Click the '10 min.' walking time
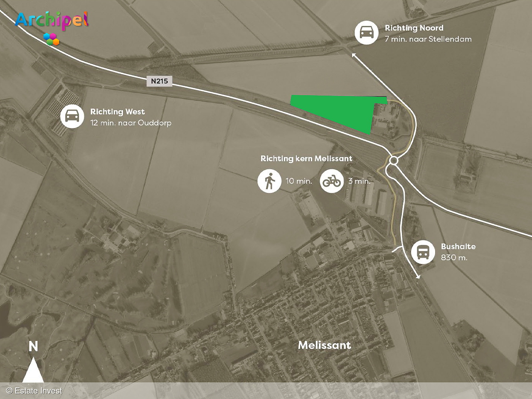Screen dimensions: 532x399 tap(298, 181)
